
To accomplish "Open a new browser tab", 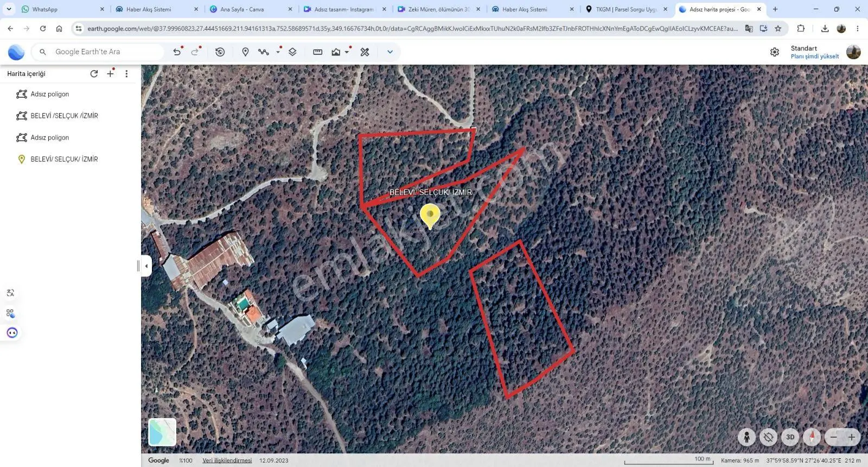I will (775, 9).
